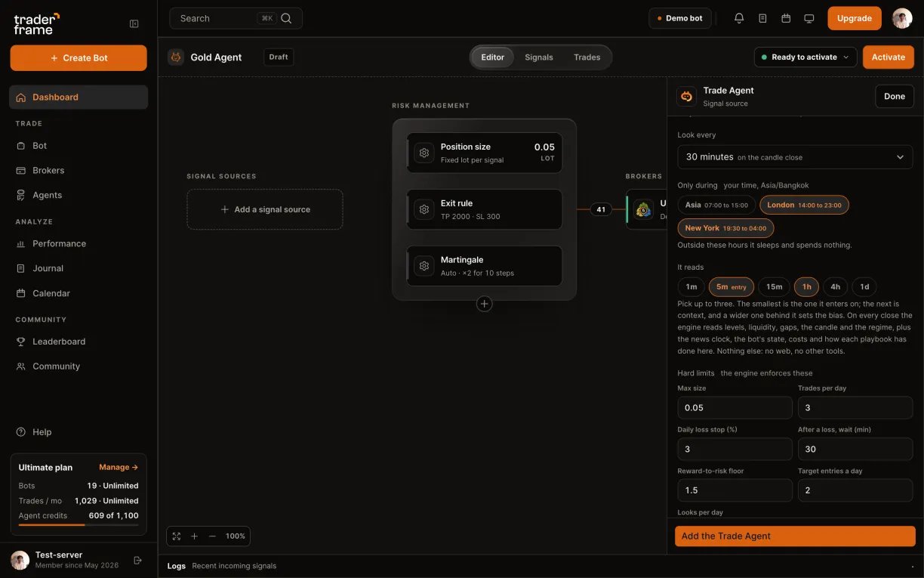The width and height of the screenshot is (924, 578).
Task: Click the Upgrade button
Action: pos(855,18)
